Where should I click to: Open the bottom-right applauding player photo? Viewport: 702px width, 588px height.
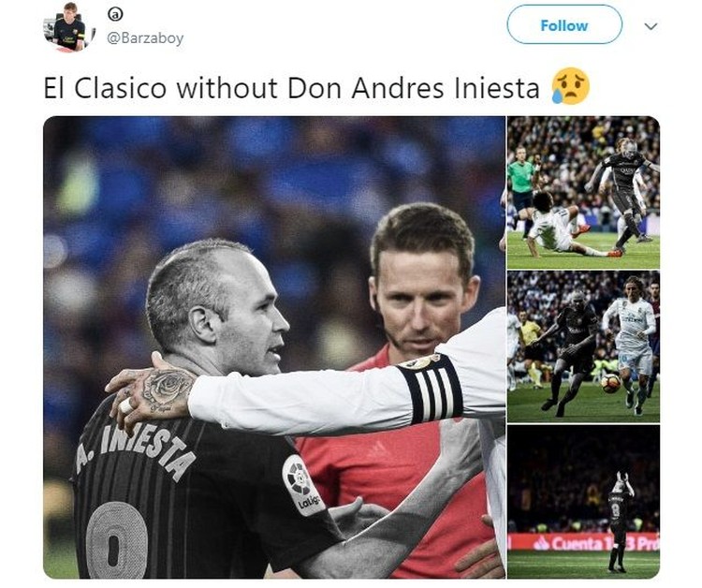[583, 502]
